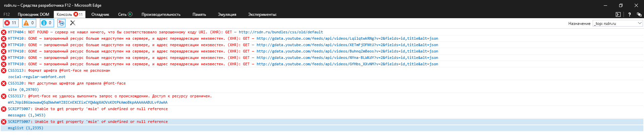Click the show console prompt icon

(x=618, y=14)
